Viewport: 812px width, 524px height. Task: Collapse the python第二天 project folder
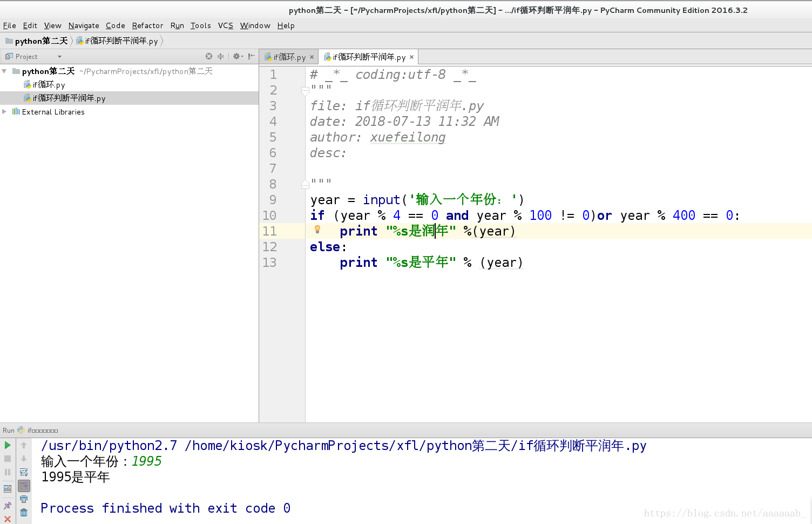point(4,71)
